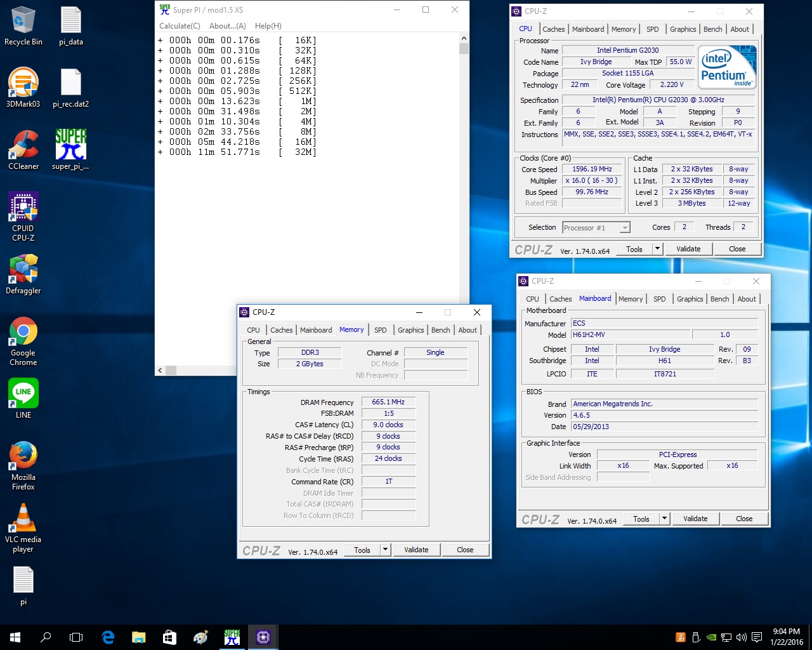The height and width of the screenshot is (650, 812).
Task: Open the Calculate(C) menu in Super PI
Action: [x=180, y=26]
